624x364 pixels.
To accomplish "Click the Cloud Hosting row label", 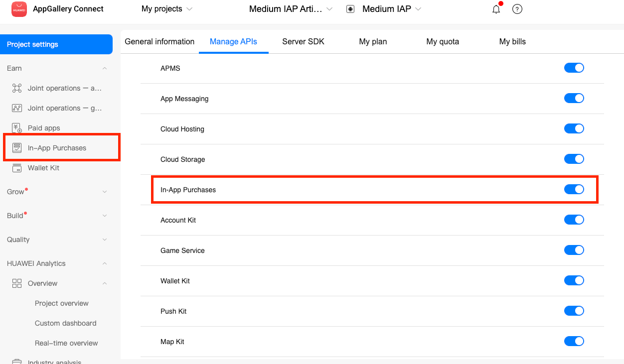I will (x=182, y=129).
